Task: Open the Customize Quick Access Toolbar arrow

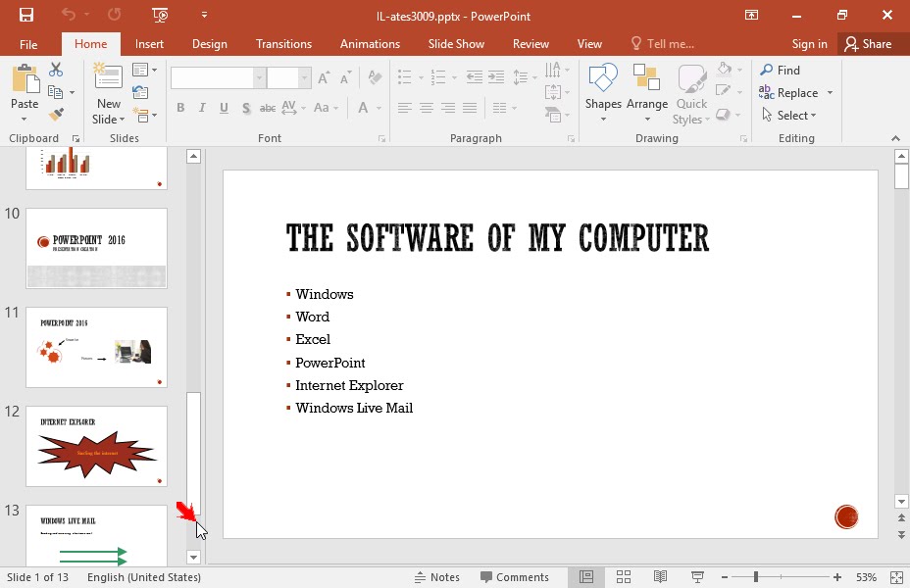Action: (204, 15)
